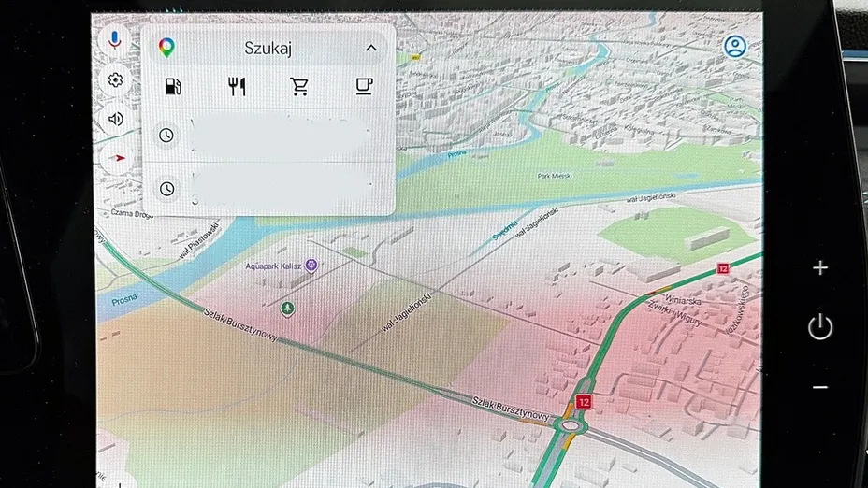Toggle the navigation sound speaker button
Viewport: 868px width, 488px height.
(116, 119)
